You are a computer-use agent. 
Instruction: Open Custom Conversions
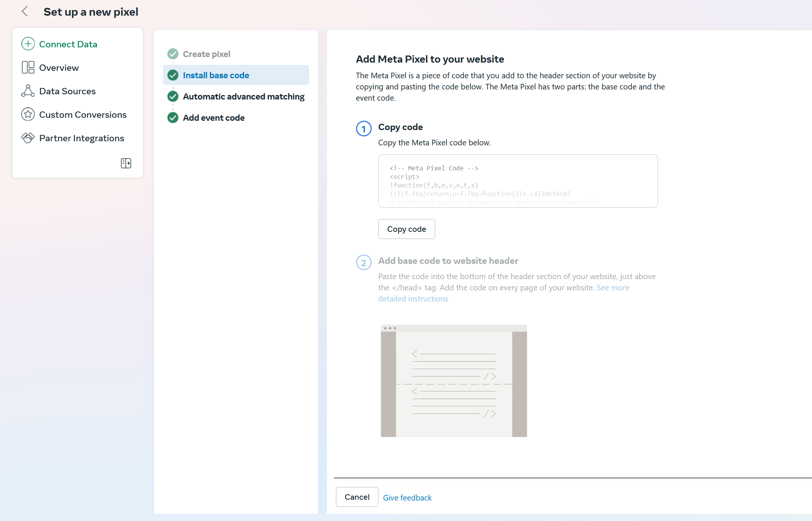click(83, 114)
